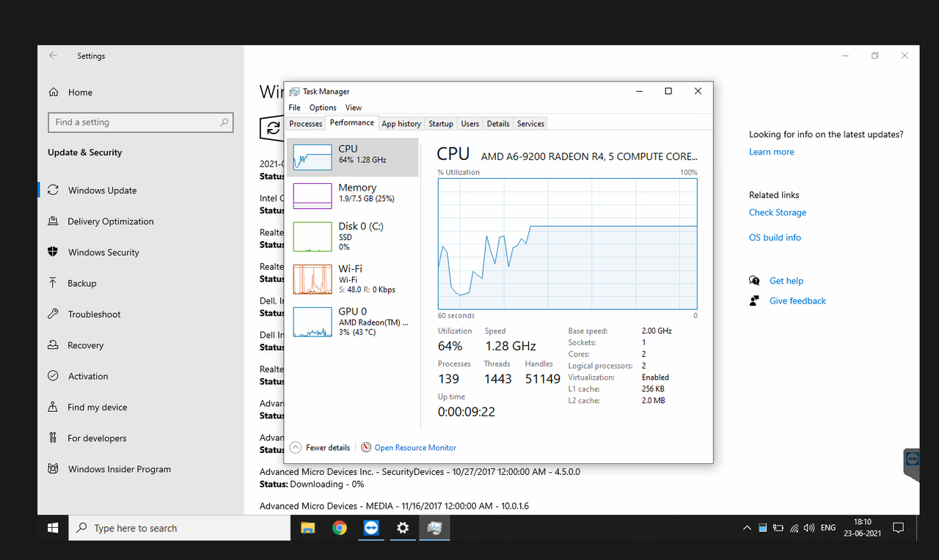Switch to the Services tab
939x560 pixels.
[x=530, y=123]
